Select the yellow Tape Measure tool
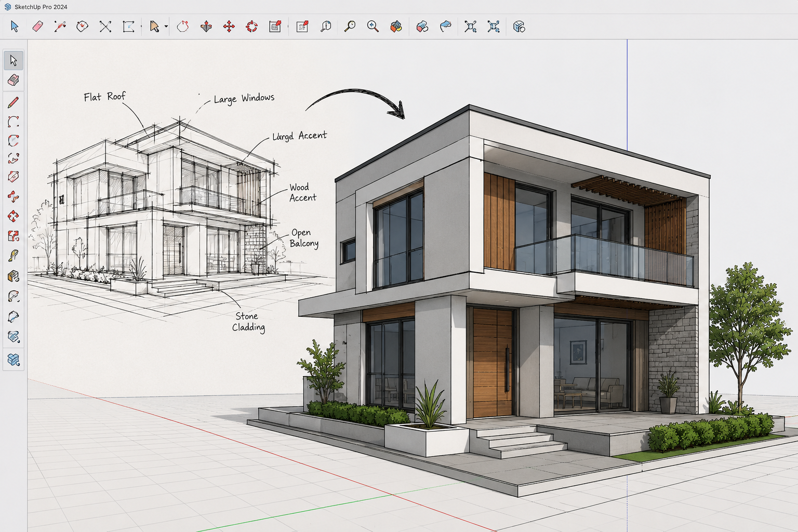798x532 pixels. click(x=14, y=256)
